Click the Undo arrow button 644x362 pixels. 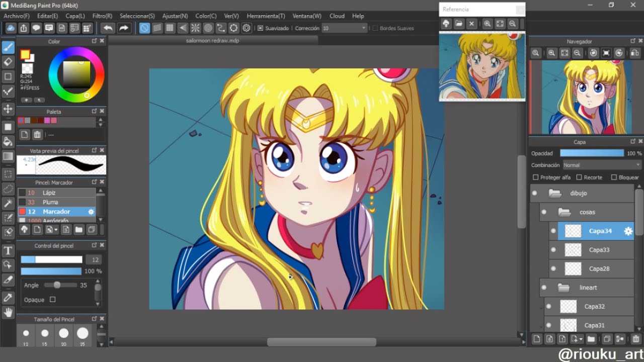(108, 28)
